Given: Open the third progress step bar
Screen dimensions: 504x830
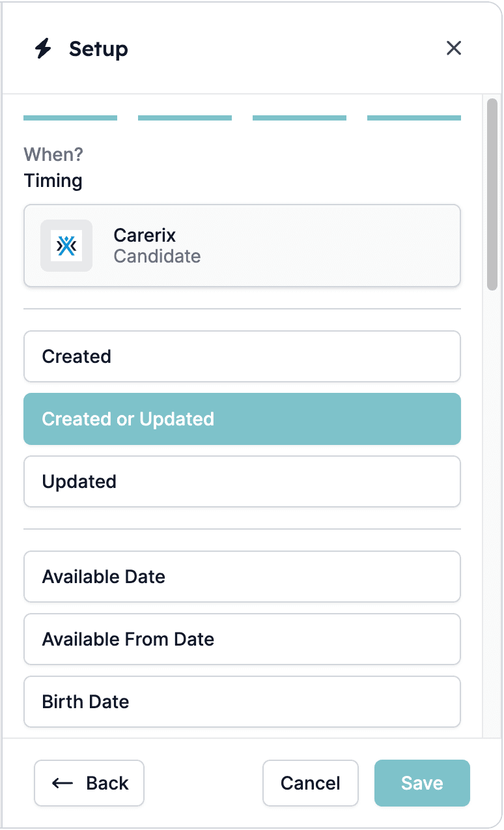Looking at the screenshot, I should 300,118.
